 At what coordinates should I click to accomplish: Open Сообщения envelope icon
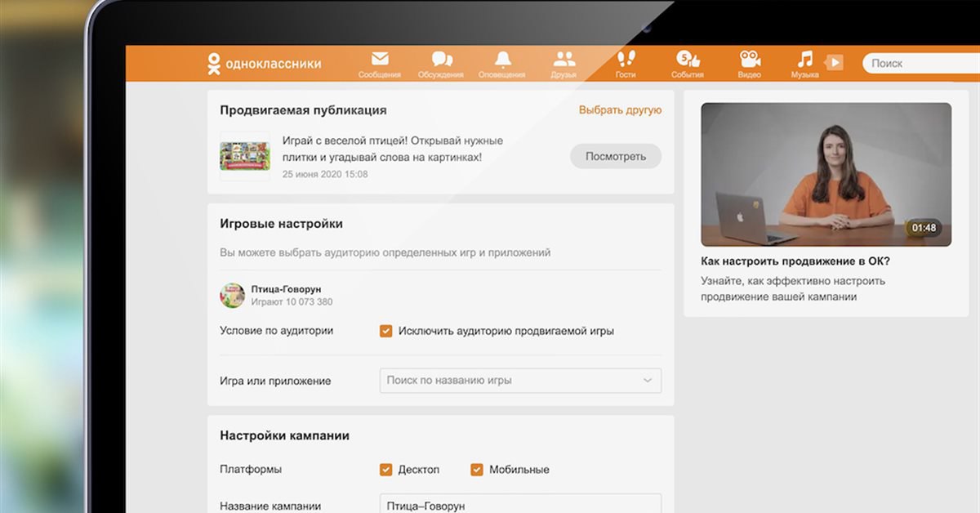point(380,59)
